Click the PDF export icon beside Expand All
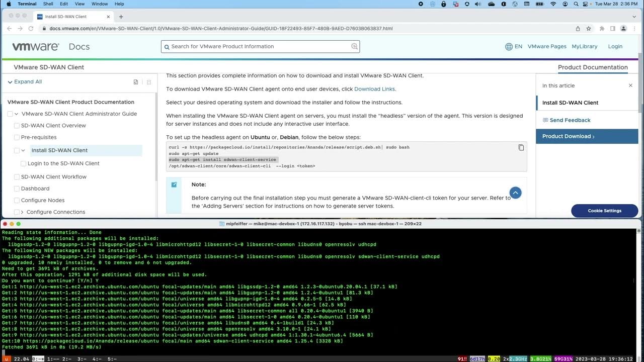The width and height of the screenshot is (644, 362). 136,82
